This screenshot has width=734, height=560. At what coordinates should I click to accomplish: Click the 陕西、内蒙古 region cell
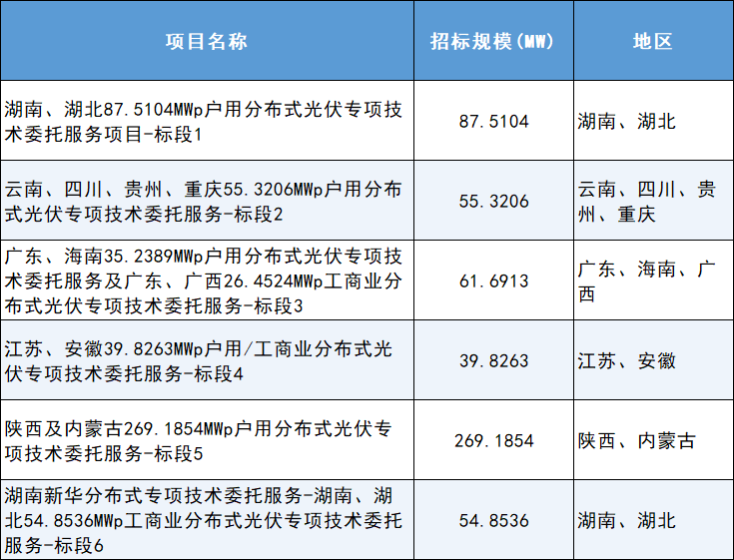point(653,440)
